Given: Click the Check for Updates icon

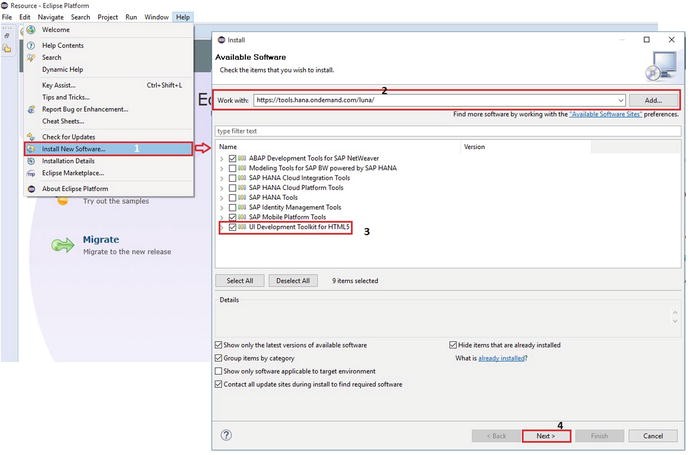Looking at the screenshot, I should coord(31,137).
